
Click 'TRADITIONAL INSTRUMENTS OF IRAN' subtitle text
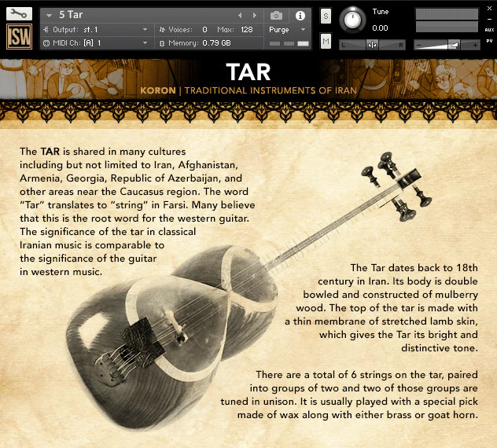coord(271,90)
